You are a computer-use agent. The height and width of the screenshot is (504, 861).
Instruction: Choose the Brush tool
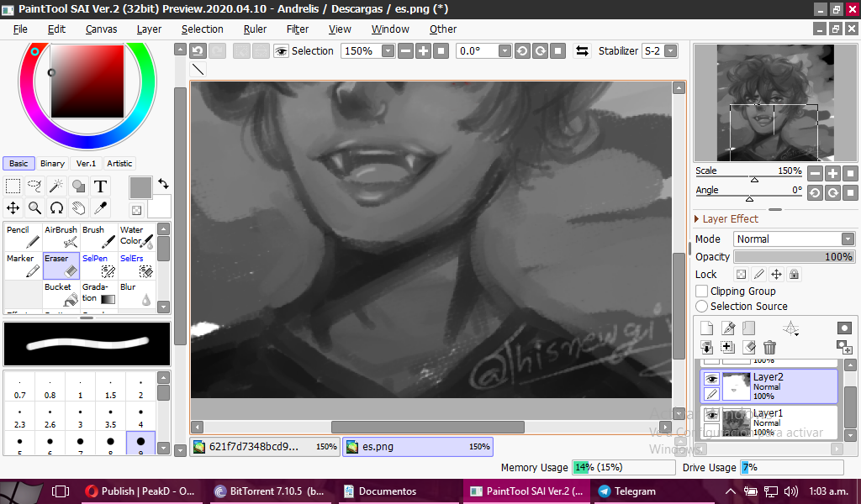(x=99, y=237)
